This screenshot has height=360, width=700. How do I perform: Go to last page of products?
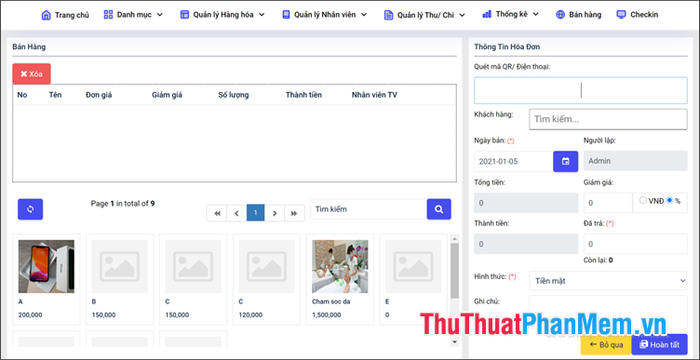coord(294,213)
